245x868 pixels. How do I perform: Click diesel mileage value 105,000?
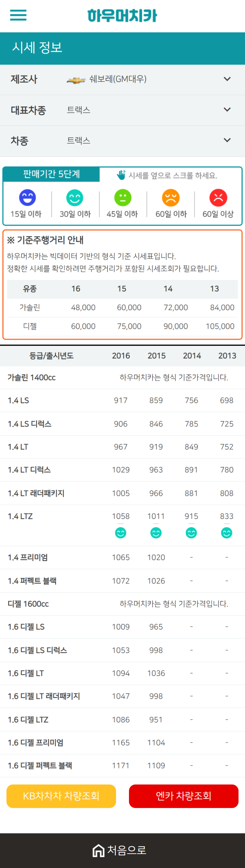(220, 326)
